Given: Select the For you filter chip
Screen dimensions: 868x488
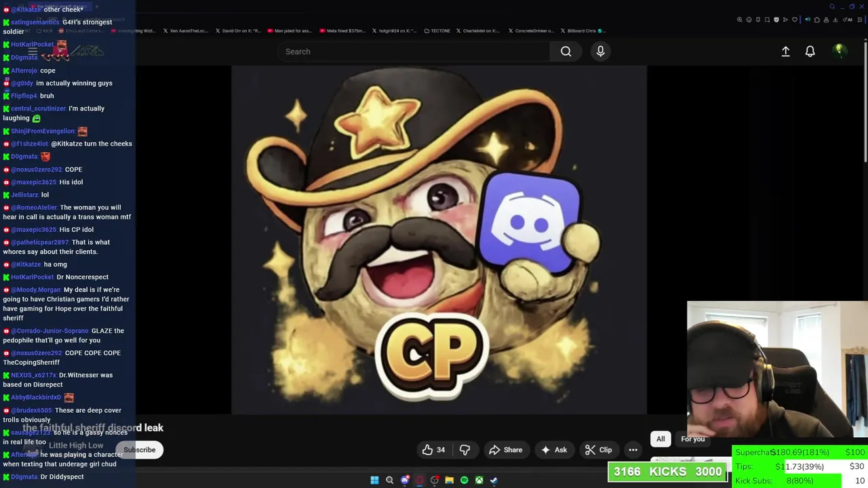Looking at the screenshot, I should [x=692, y=439].
